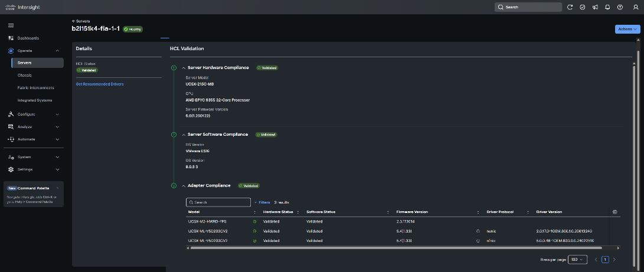Click the horizontal table scrollbar
644x272 pixels.
click(x=396, y=248)
